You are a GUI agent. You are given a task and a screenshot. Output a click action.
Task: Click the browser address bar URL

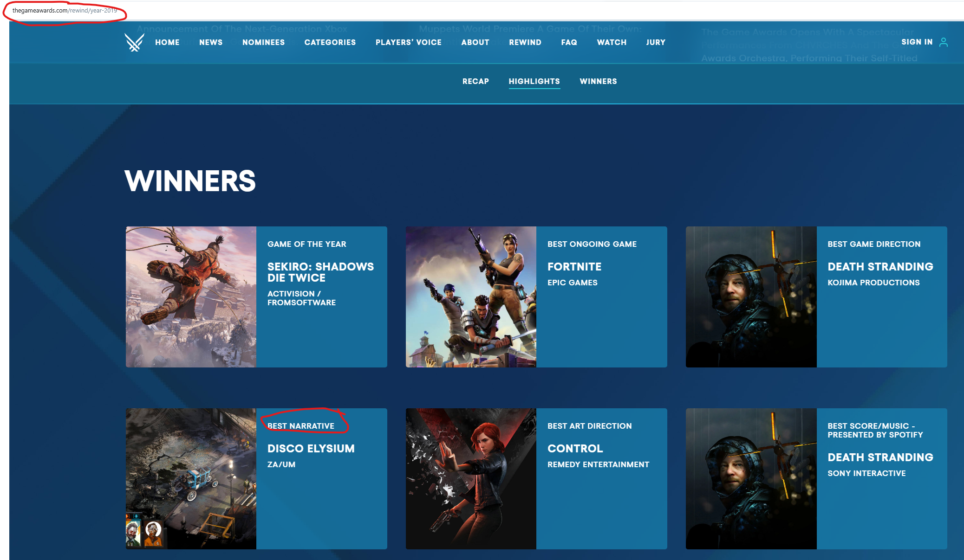coord(65,10)
